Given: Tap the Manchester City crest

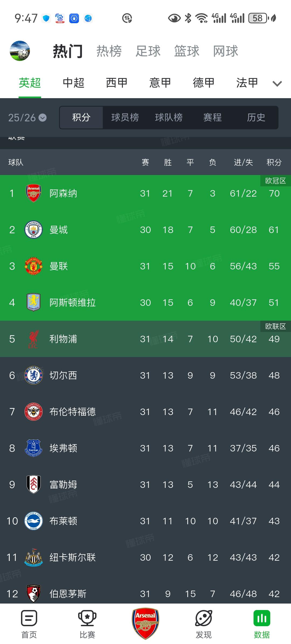Looking at the screenshot, I should (33, 230).
